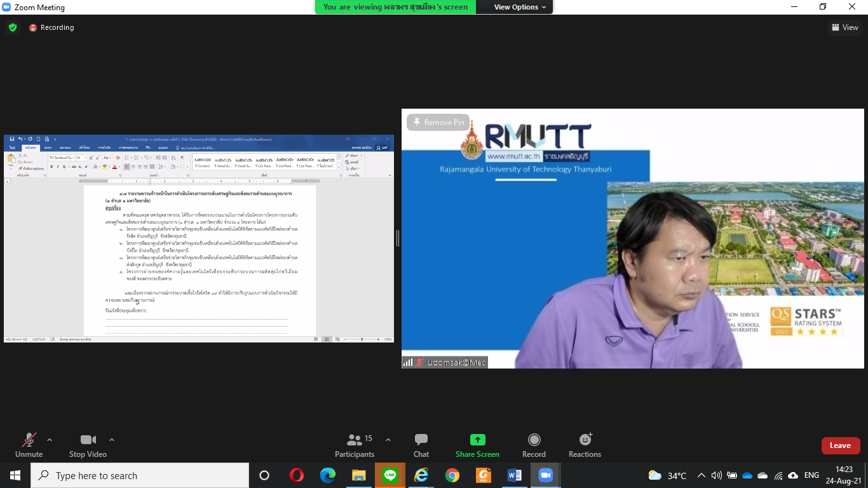Open the View layout menu
This screenshot has height=488, width=868.
click(x=845, y=27)
